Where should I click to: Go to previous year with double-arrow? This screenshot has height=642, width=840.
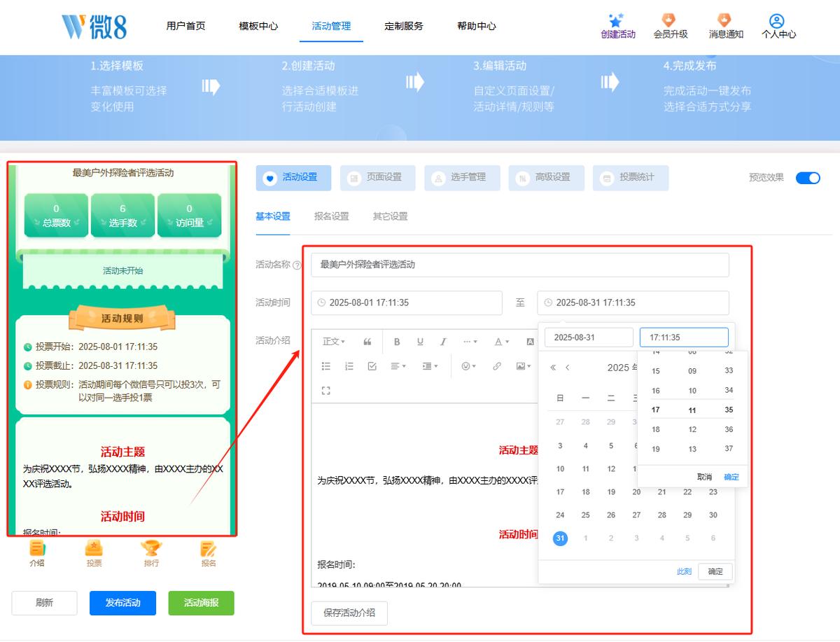pos(553,368)
